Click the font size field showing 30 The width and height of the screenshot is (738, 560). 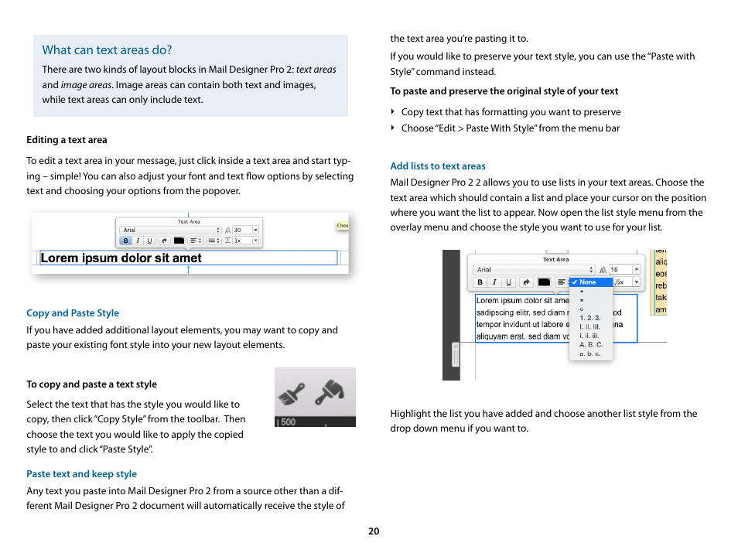(242, 230)
